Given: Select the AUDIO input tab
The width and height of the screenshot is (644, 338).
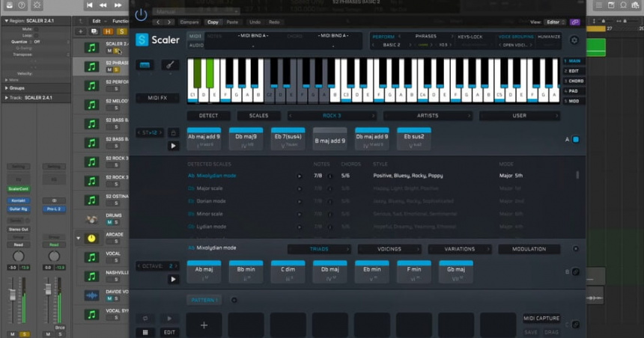Looking at the screenshot, I should [196, 45].
